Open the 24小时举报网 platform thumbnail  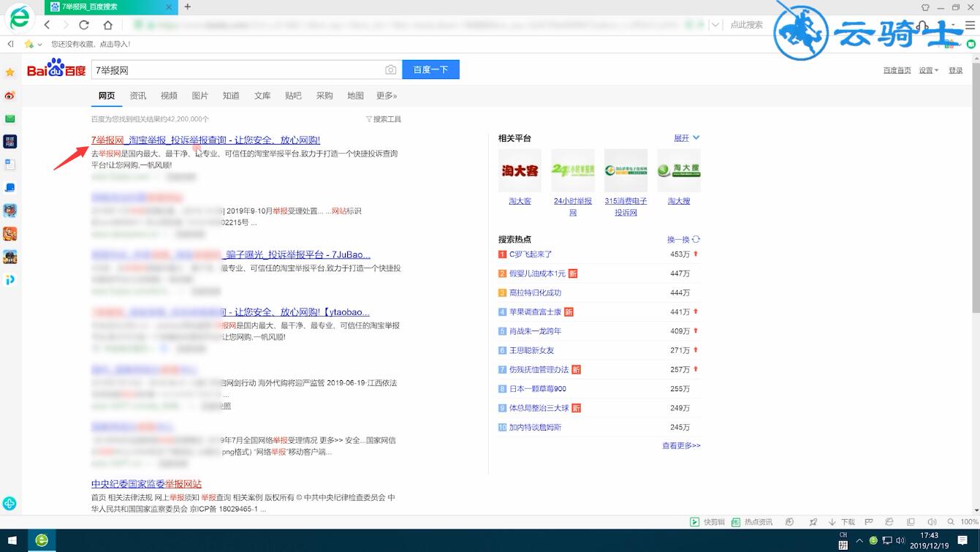[x=573, y=170]
